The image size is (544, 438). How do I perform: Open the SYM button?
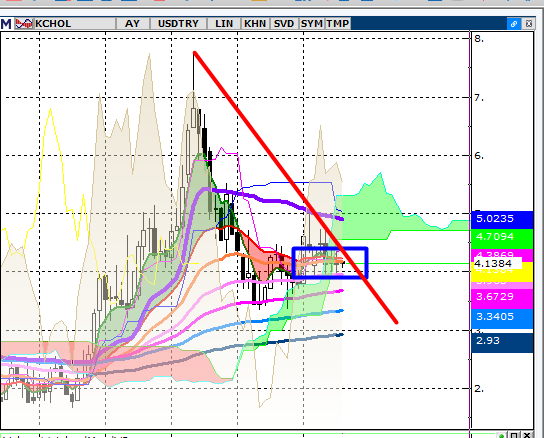point(312,24)
